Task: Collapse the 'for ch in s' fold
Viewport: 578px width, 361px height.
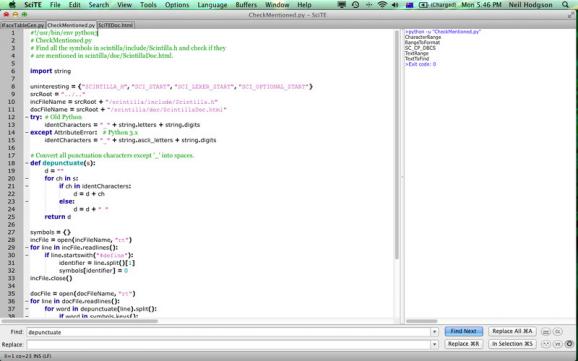Action: pyautogui.click(x=27, y=178)
